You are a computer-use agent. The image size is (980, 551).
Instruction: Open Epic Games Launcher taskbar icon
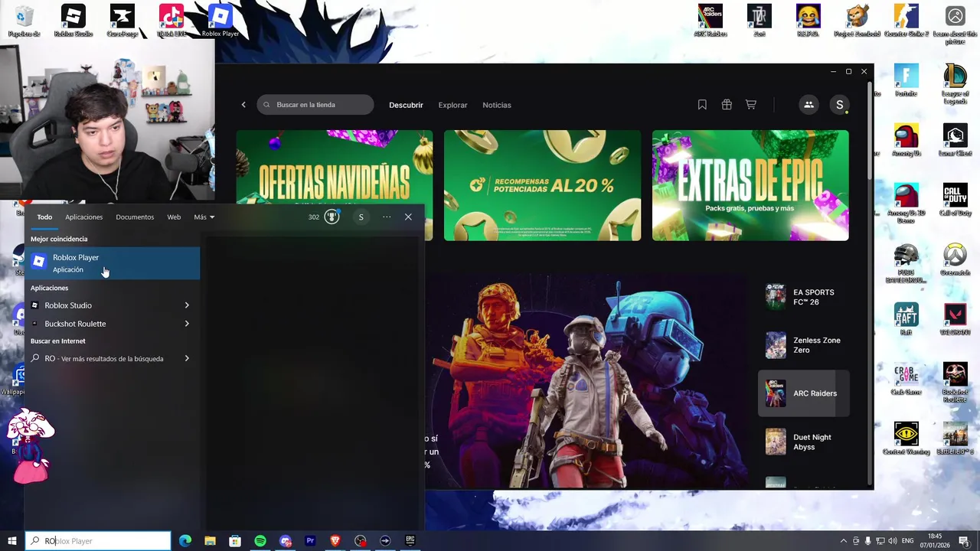(410, 541)
